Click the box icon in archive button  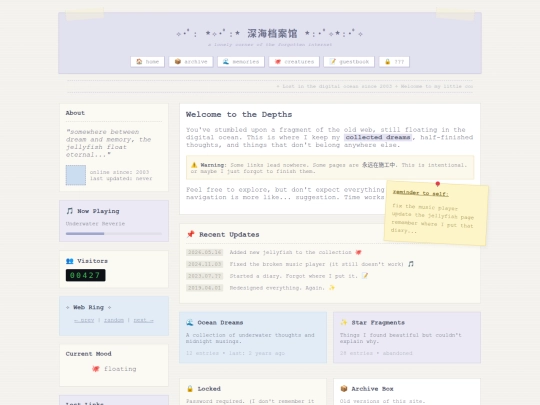178,62
